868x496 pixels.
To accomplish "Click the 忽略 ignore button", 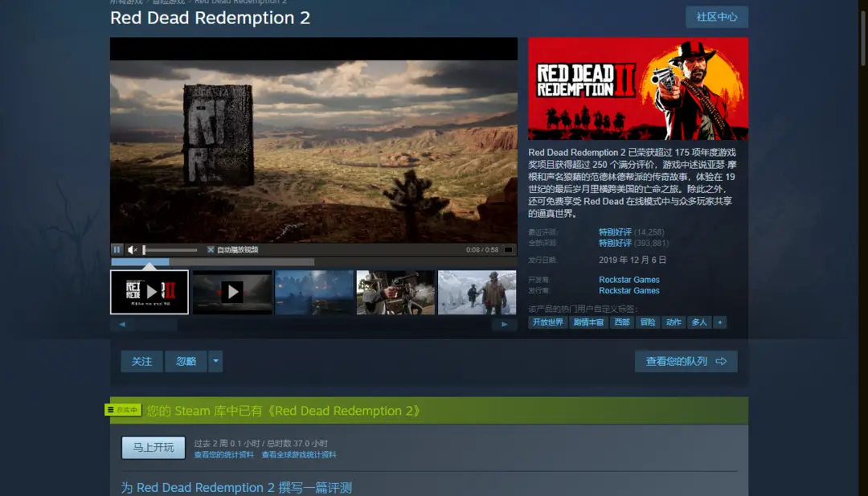I will coord(186,362).
